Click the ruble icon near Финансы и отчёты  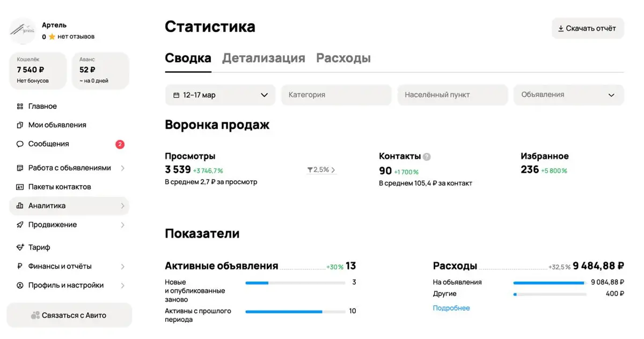point(20,266)
